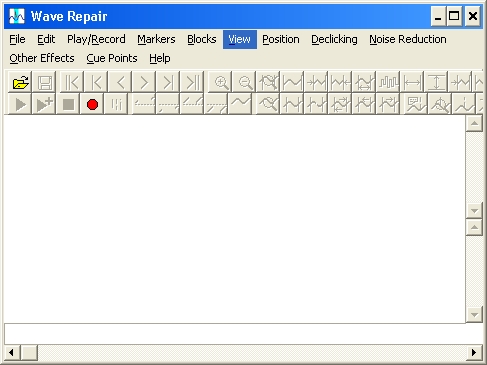The width and height of the screenshot is (487, 365).
Task: Open the Blocks menu
Action: coord(202,39)
